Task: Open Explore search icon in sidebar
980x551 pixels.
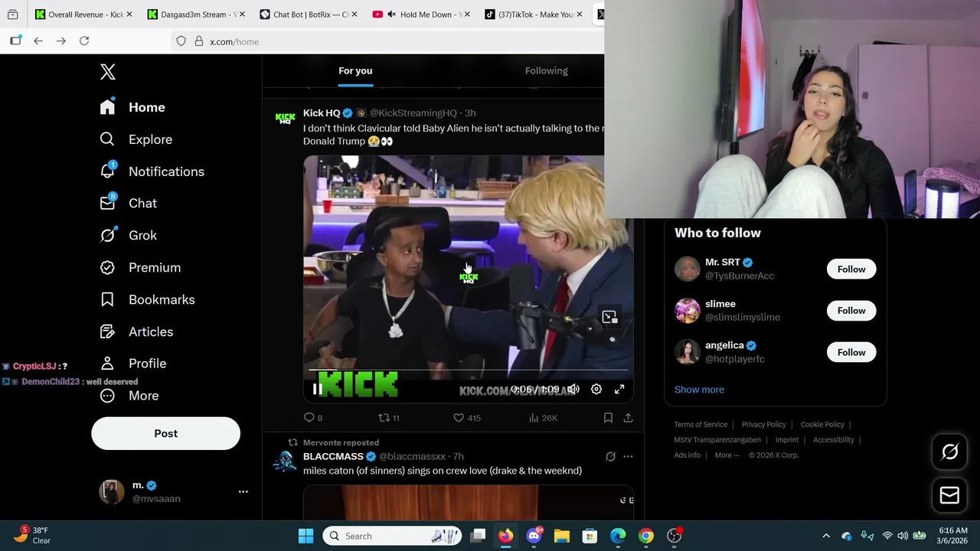Action: 107,139
